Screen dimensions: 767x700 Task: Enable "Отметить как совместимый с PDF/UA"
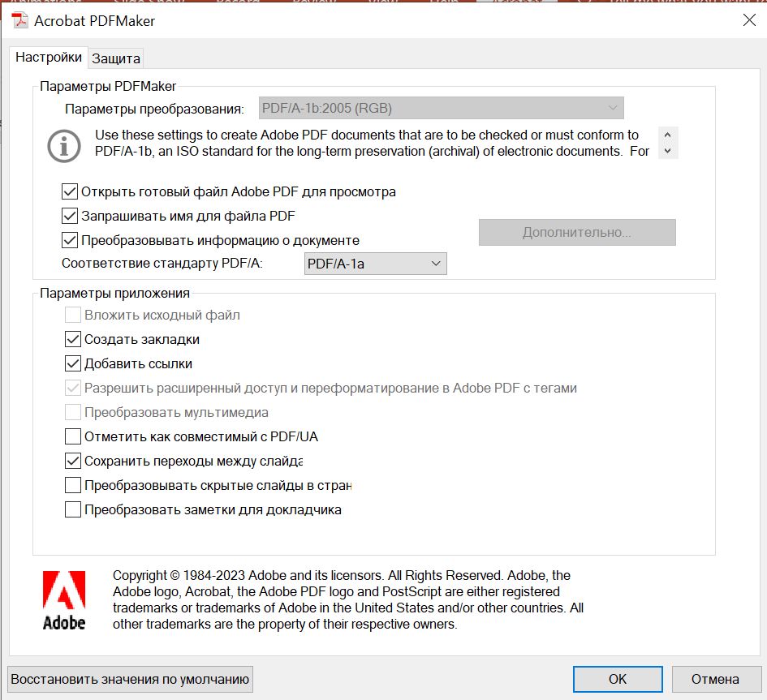72,436
